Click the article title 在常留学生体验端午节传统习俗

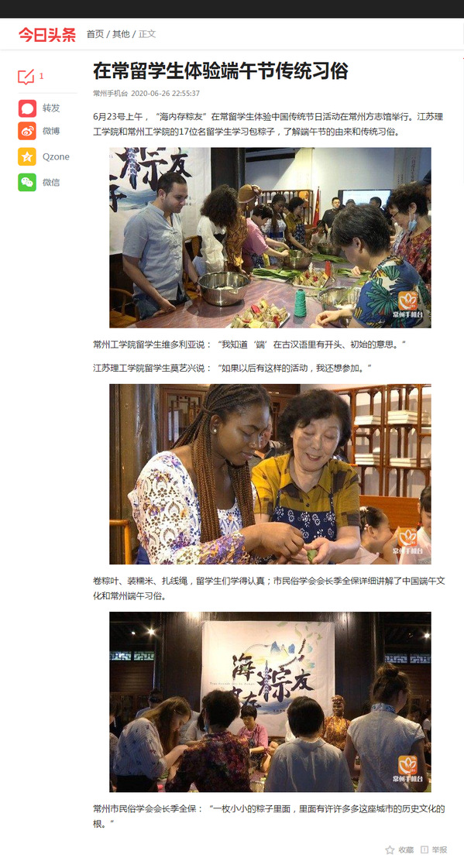click(220, 71)
